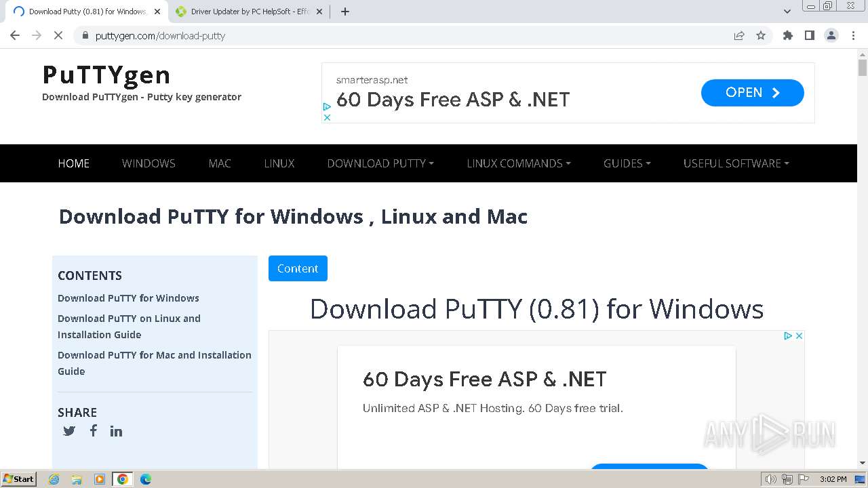Viewport: 868px width, 488px height.
Task: Open Microsoft Edge from taskbar
Action: (x=146, y=479)
